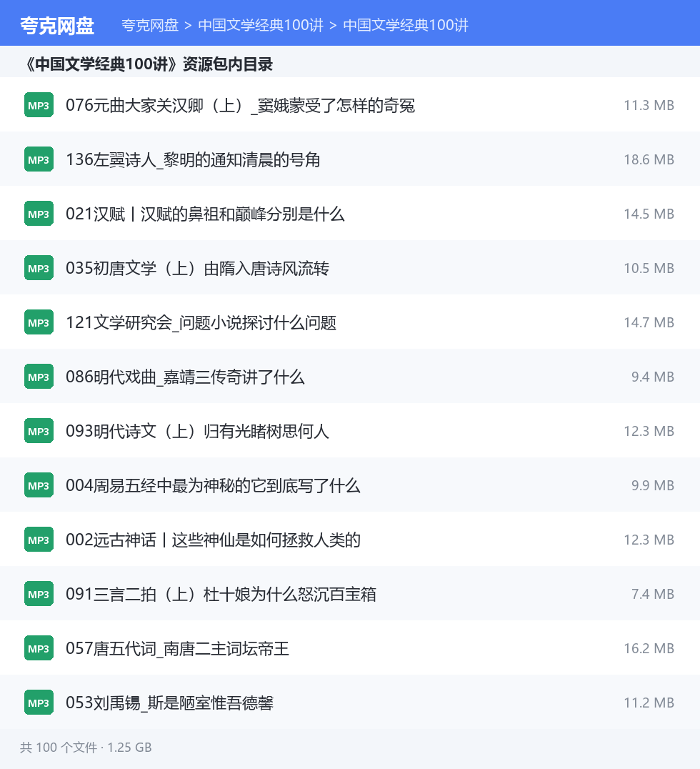The height and width of the screenshot is (769, 700).
Task: Open file 091三言二拍（上）杜十娘为什么怒沉百宝箱
Action: click(221, 595)
